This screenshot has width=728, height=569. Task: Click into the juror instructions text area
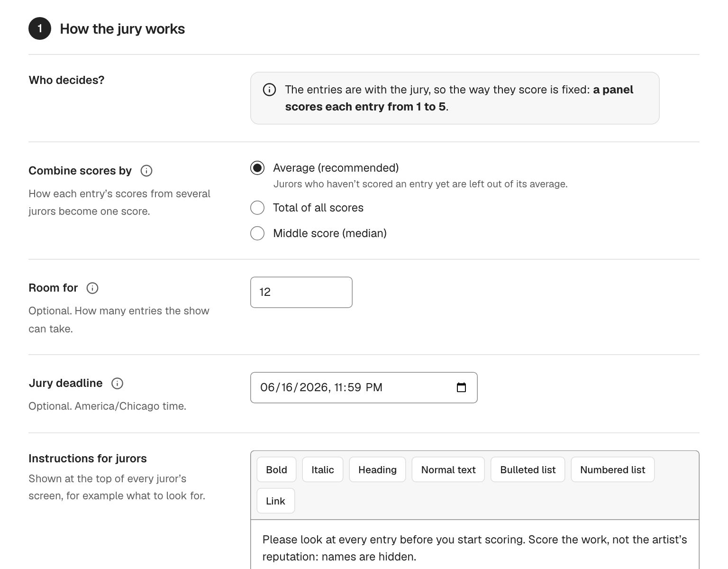click(475, 545)
